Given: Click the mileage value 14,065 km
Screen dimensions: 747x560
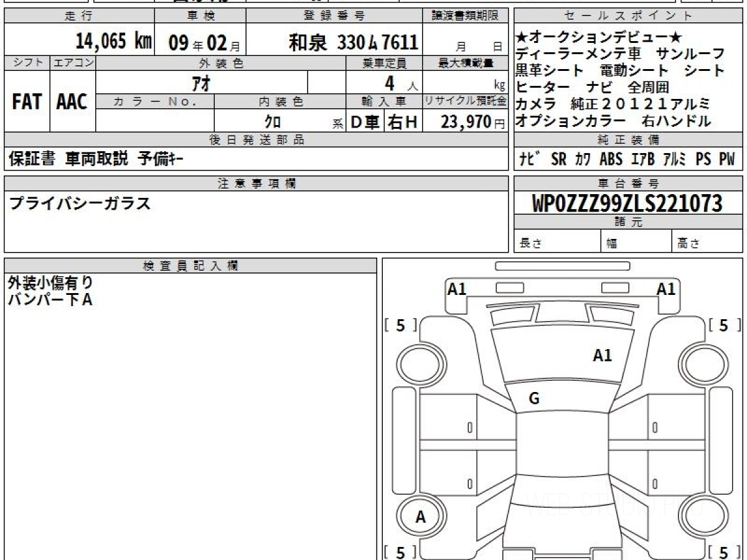Looking at the screenshot, I should (x=114, y=42).
